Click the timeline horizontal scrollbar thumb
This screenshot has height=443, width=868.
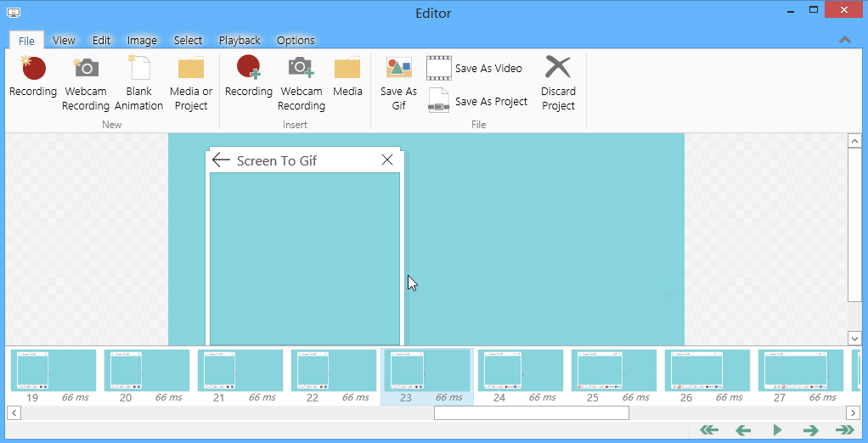(532, 412)
